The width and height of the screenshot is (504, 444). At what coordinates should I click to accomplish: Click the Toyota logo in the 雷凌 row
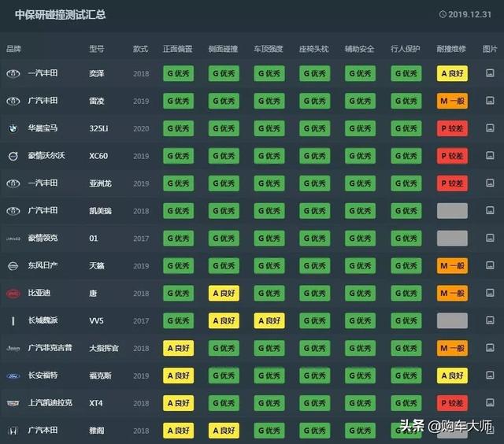(x=13, y=102)
